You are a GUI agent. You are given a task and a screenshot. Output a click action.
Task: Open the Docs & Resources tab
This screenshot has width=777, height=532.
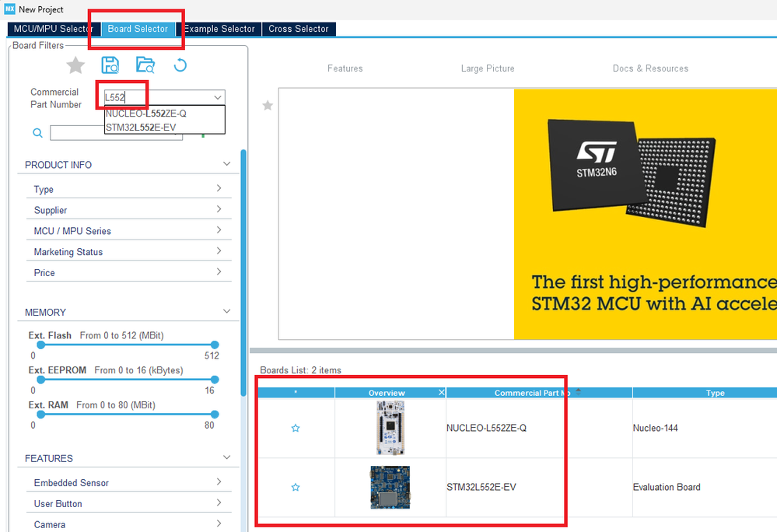(x=650, y=68)
